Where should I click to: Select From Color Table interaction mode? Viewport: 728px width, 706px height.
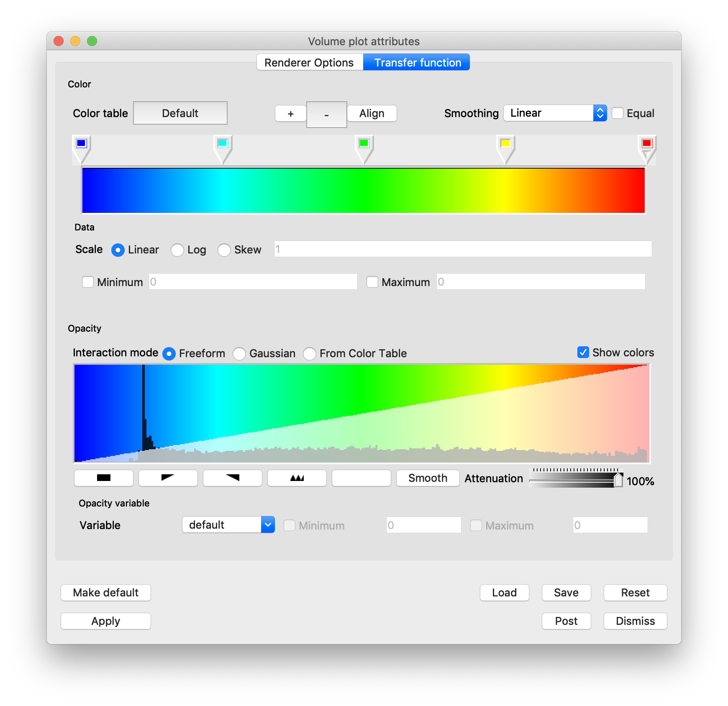pos(310,354)
